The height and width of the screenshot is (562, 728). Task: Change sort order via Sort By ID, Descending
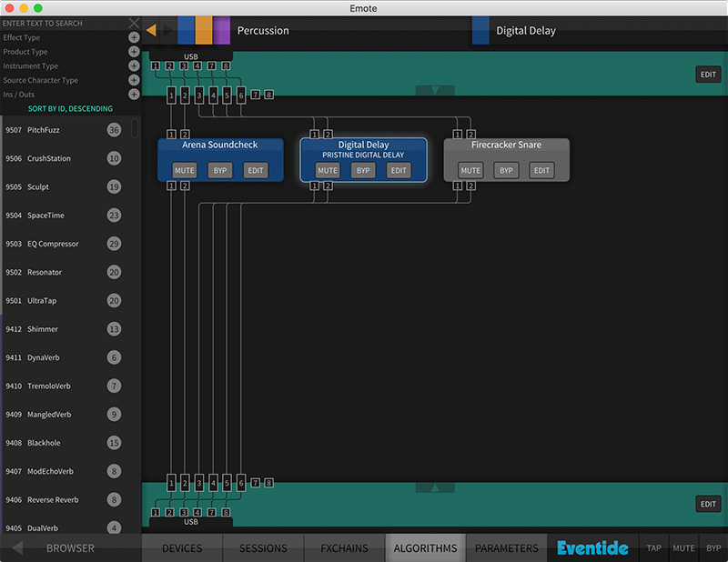tap(70, 108)
